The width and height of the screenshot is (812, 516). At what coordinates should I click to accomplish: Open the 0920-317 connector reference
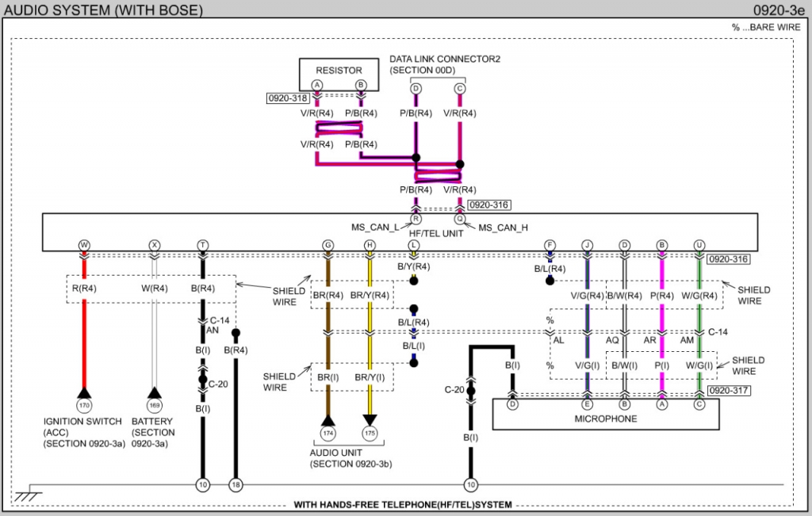pyautogui.click(x=729, y=391)
